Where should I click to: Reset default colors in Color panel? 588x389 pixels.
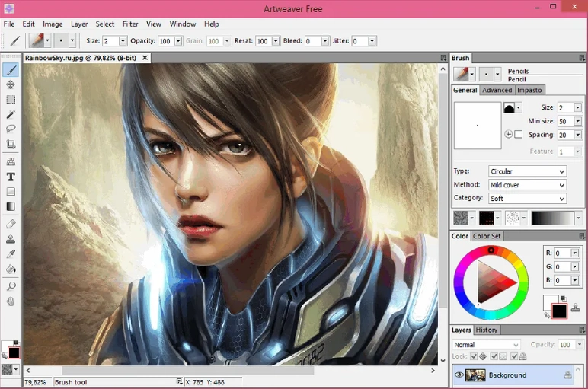(x=564, y=298)
